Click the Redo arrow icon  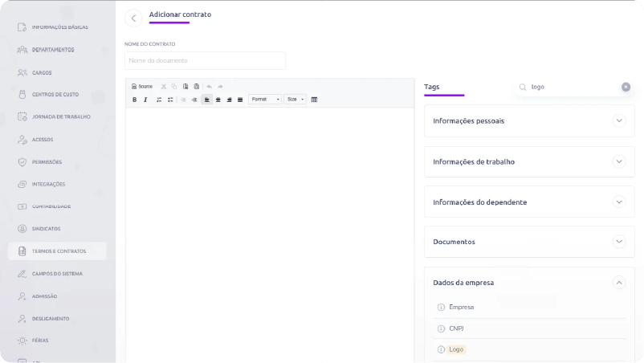(x=220, y=87)
